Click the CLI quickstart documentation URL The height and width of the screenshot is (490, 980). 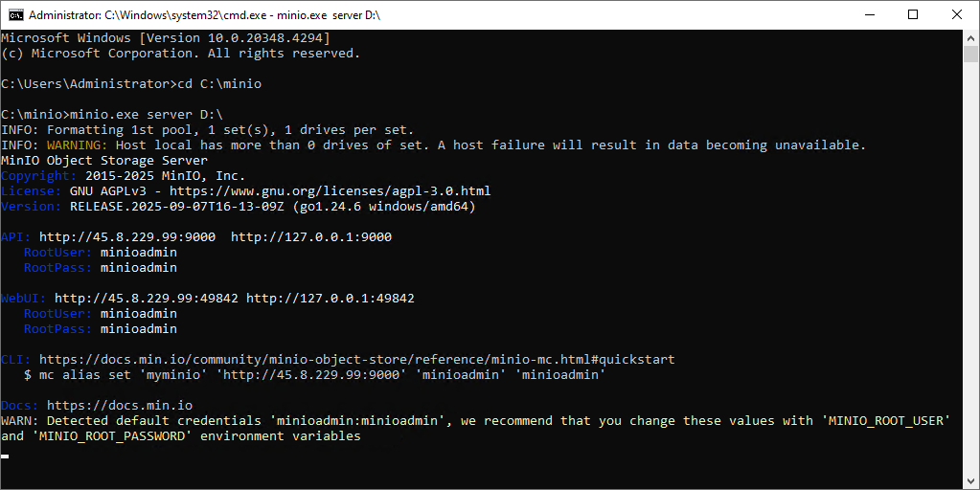(357, 360)
